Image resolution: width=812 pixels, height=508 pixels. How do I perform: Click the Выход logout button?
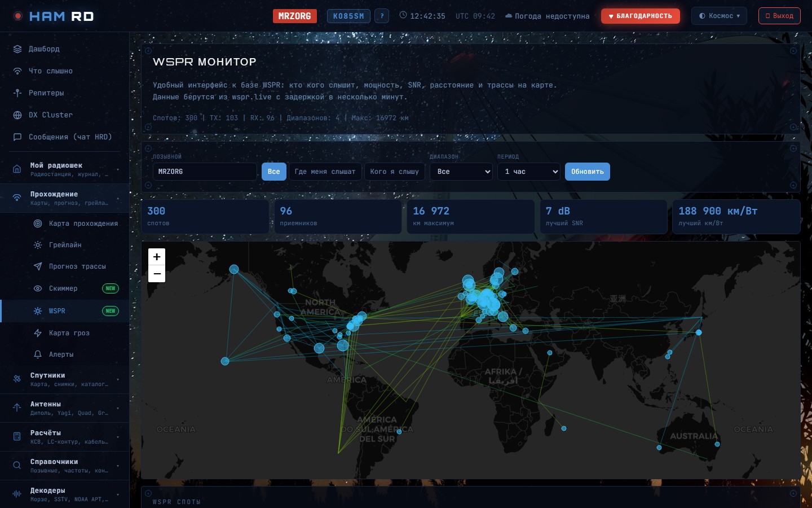779,16
